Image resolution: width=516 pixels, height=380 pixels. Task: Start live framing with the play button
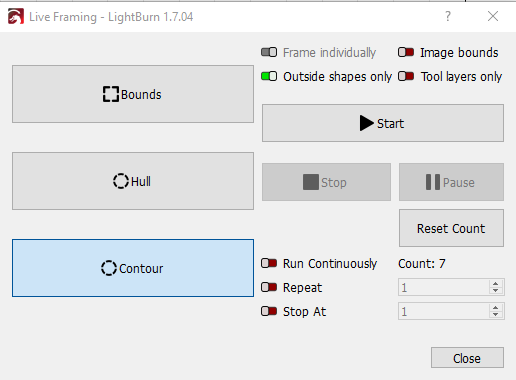pos(383,123)
